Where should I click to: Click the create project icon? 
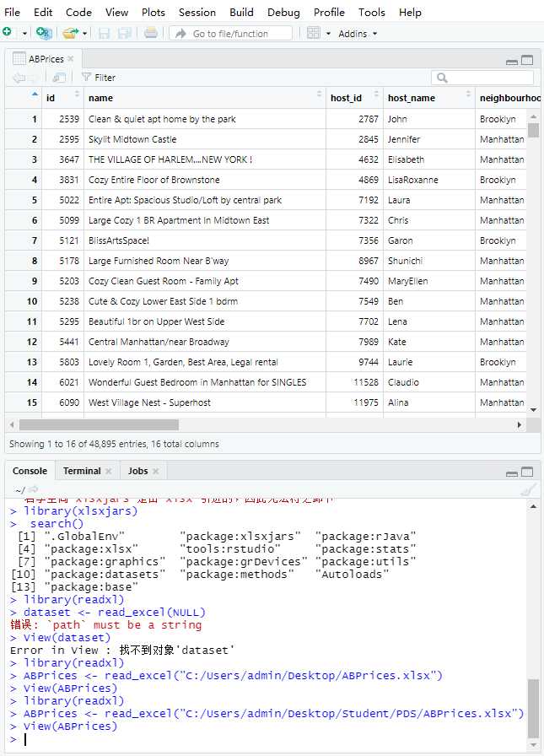[x=44, y=33]
